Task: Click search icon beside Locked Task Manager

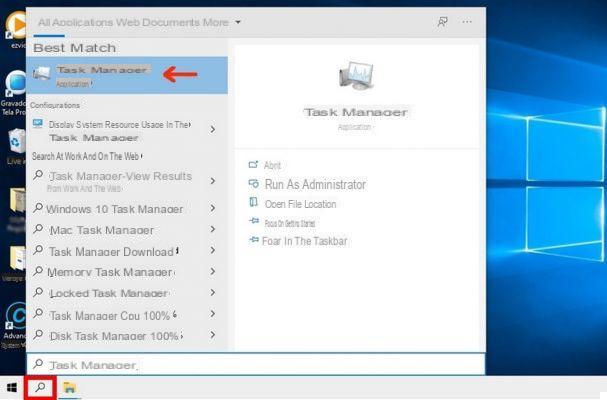Action: coord(38,292)
